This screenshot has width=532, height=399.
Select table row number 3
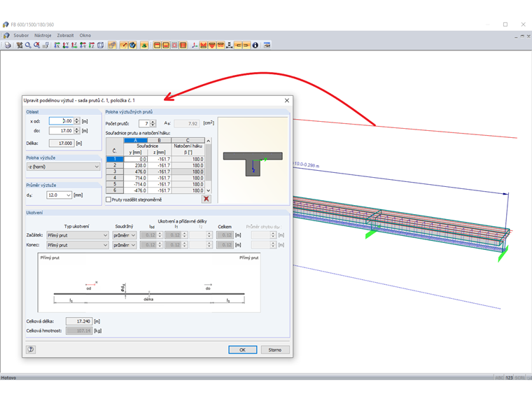115,171
